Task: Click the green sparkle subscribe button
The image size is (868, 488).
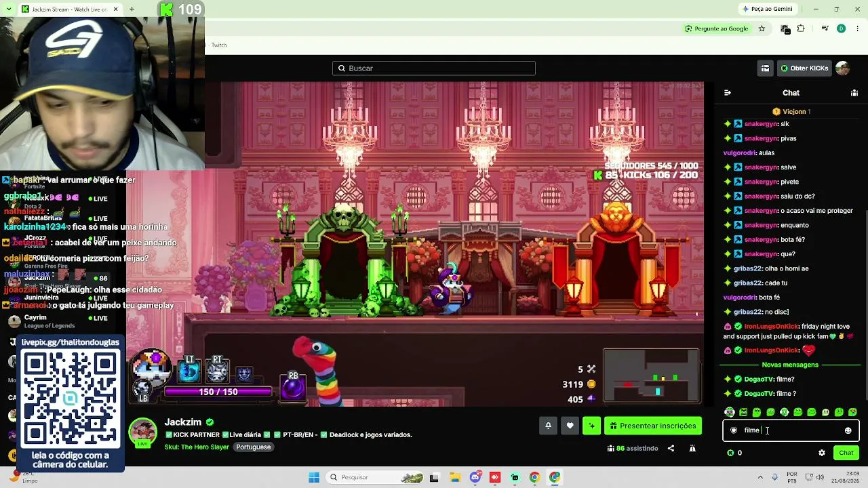Action: [591, 426]
